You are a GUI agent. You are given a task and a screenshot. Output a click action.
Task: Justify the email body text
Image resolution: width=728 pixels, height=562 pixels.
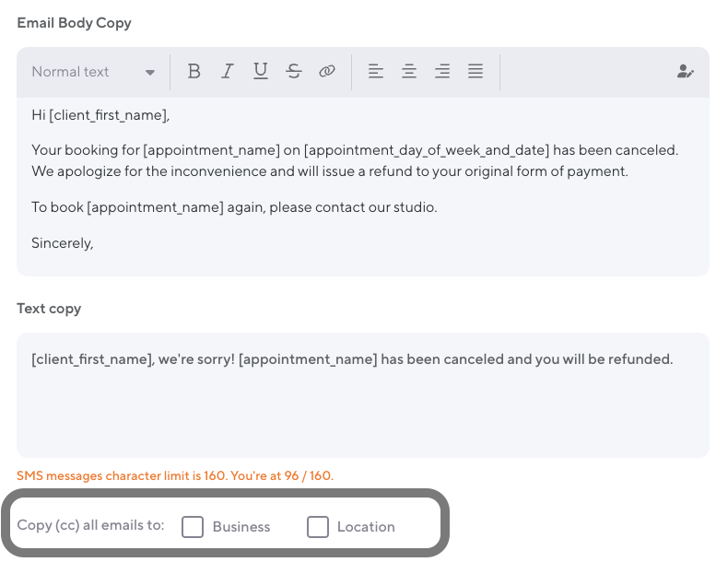point(476,72)
